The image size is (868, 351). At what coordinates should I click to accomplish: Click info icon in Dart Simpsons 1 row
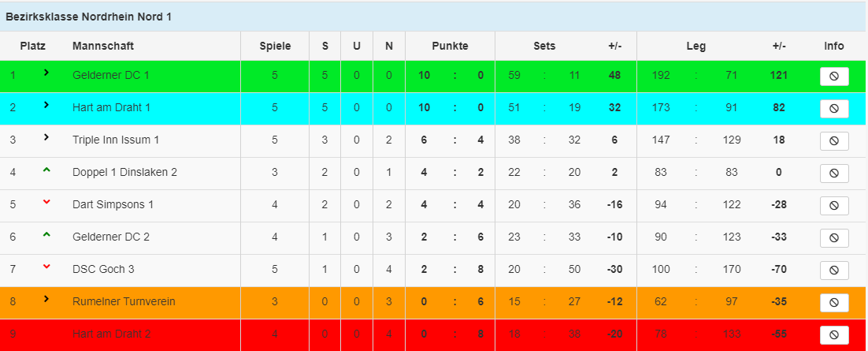(833, 206)
